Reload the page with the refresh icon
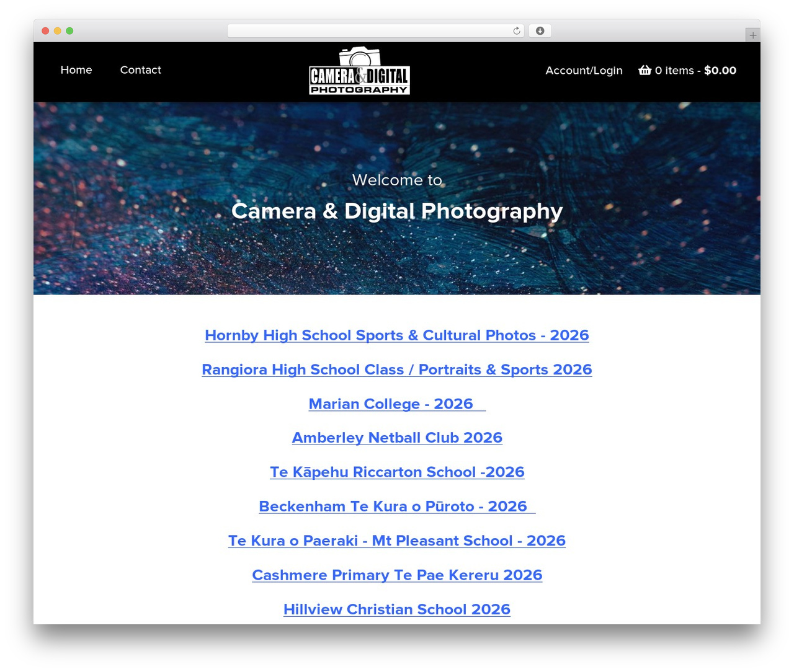The width and height of the screenshot is (794, 672). pos(517,31)
